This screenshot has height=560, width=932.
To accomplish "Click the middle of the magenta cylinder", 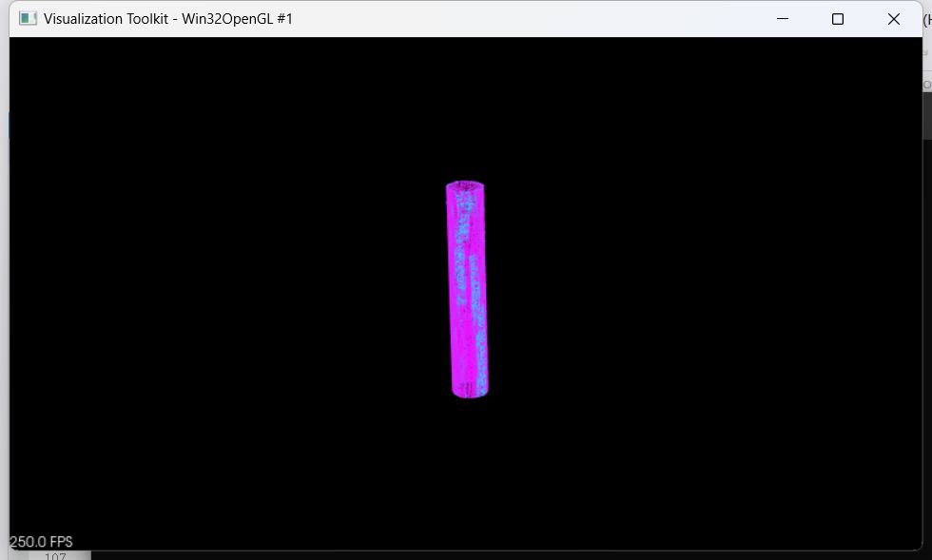I will coord(467,290).
